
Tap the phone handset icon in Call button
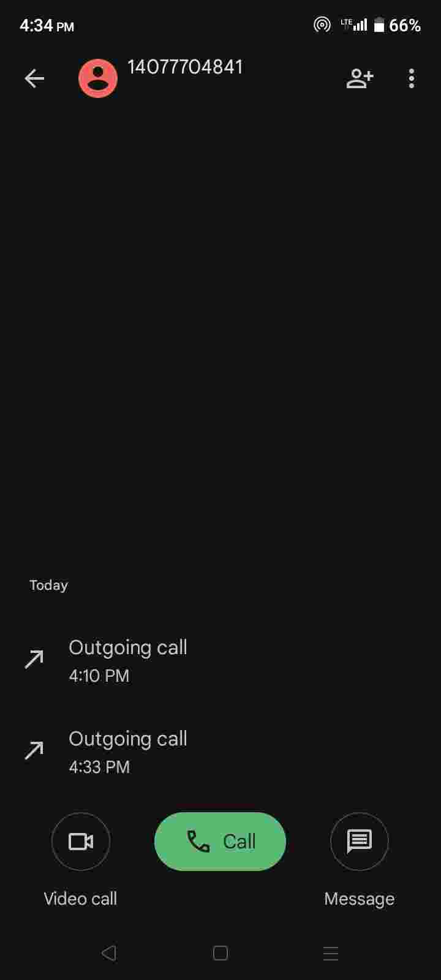[x=198, y=842]
